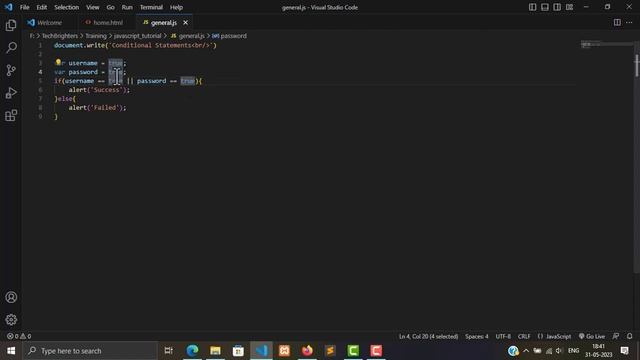Click the feedback icon in status bar

(x=616, y=336)
